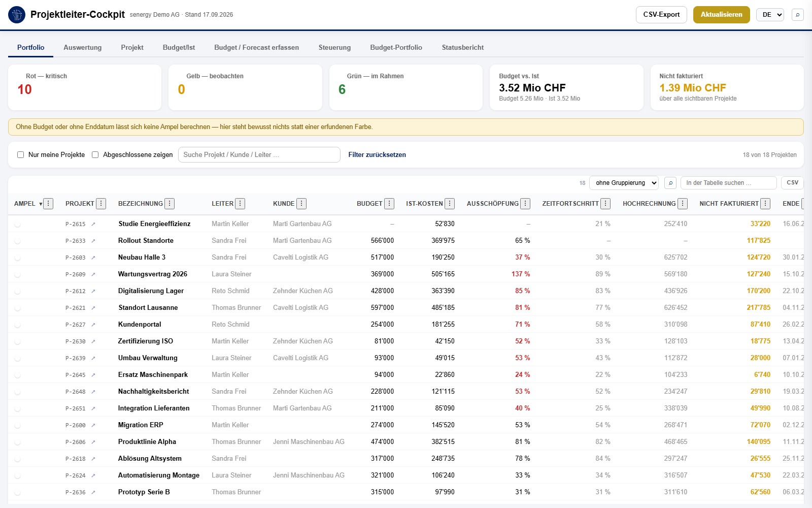Click the 137 % Ausschöpfung value
Screen dimensions: 812x508
point(521,274)
